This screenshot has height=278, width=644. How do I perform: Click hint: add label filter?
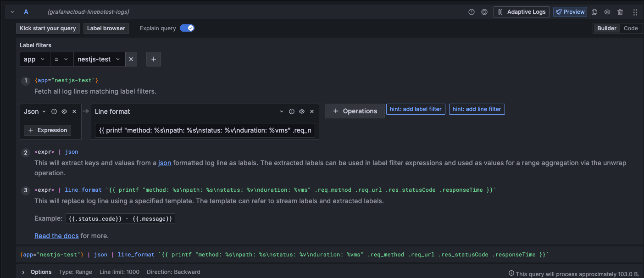pyautogui.click(x=416, y=109)
